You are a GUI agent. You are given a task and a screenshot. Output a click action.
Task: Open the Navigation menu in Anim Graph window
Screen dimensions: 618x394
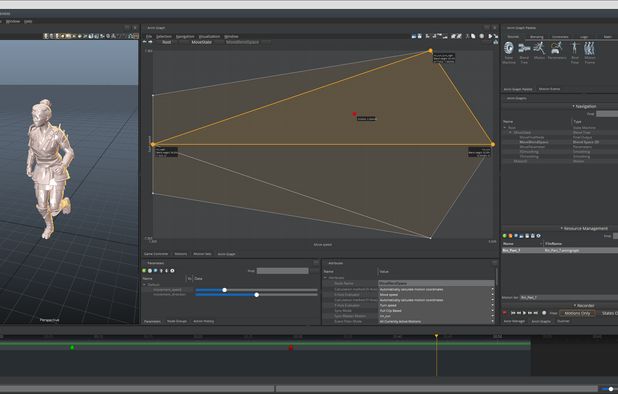pyautogui.click(x=185, y=36)
